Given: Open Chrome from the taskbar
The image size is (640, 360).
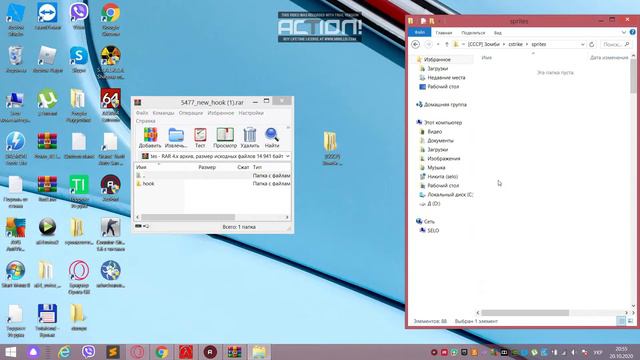Looking at the screenshot, I should [x=162, y=352].
